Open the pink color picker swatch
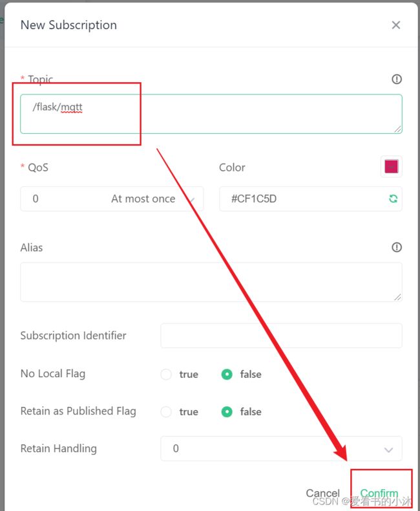The image size is (420, 511). (x=392, y=167)
